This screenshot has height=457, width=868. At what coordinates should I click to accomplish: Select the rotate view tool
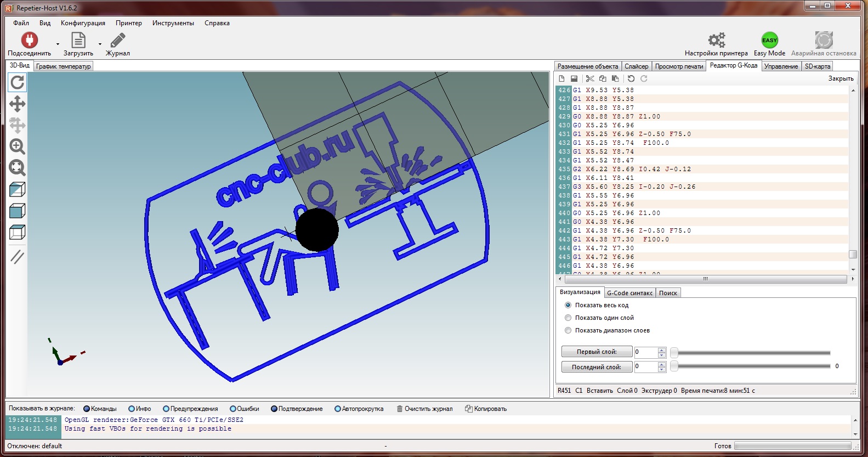tap(18, 82)
